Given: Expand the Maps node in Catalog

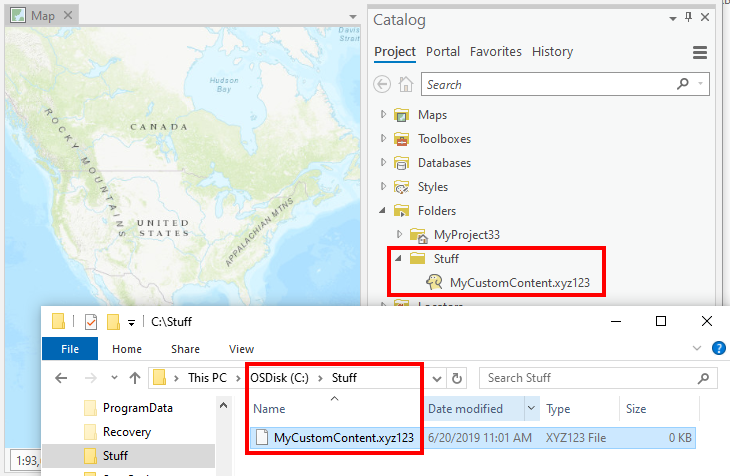Looking at the screenshot, I should point(383,115).
